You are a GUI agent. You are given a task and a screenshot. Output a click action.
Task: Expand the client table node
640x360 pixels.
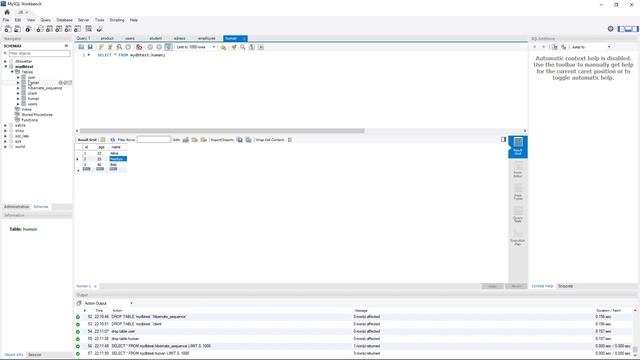tap(18, 93)
